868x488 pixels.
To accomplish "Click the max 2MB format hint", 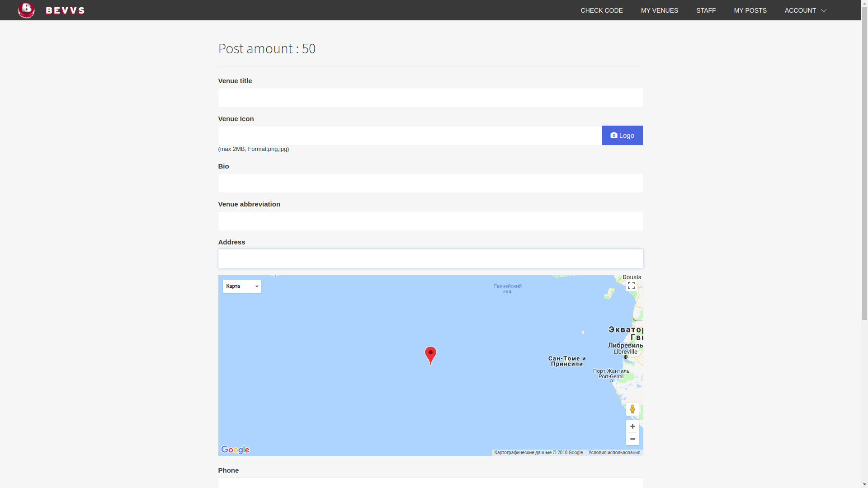I will tap(254, 149).
